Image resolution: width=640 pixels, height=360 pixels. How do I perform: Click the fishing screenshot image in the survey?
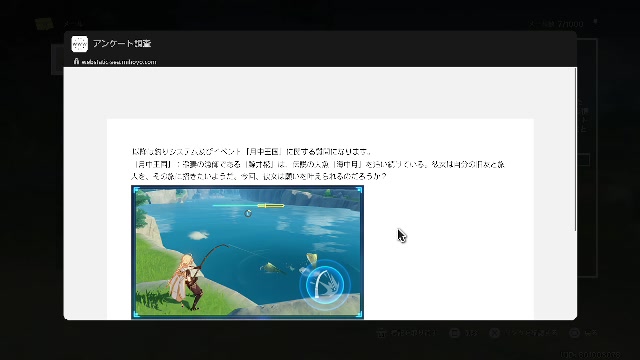point(247,252)
